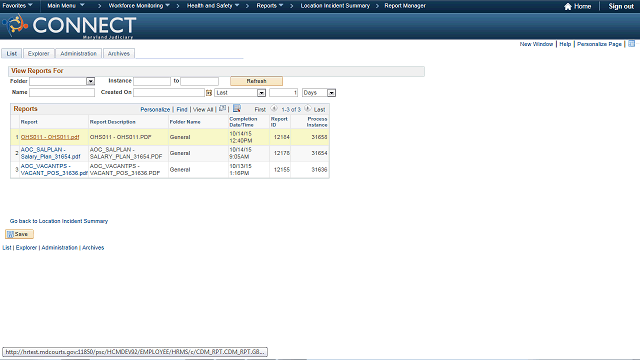Click Report ID cell 12184
640x360 pixels.
[282, 137]
